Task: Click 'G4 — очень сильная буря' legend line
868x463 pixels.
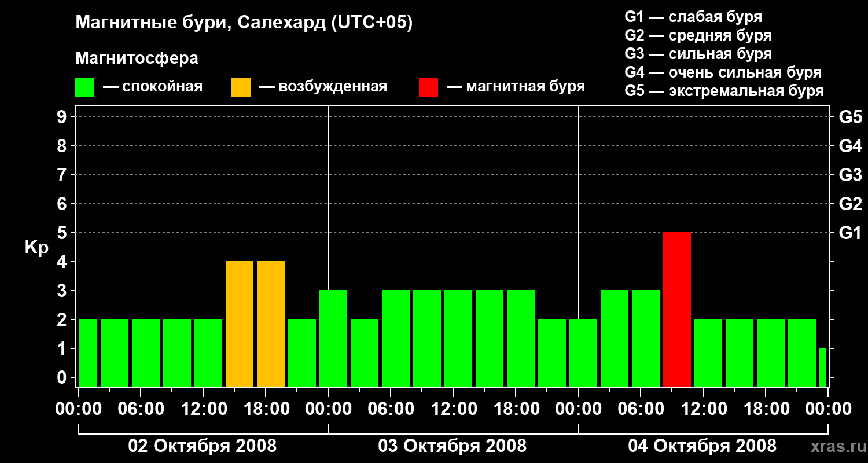Action: tap(723, 72)
